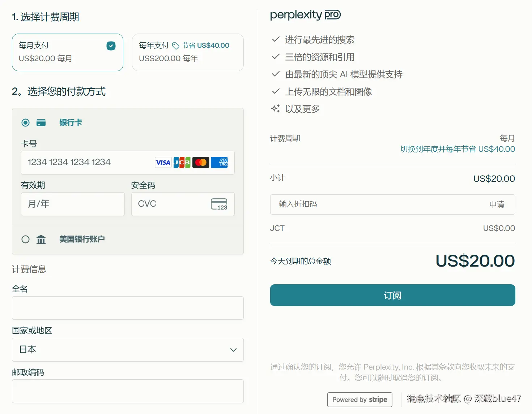
Task: Click the postal code 邮政编码 input box
Action: tap(128, 391)
